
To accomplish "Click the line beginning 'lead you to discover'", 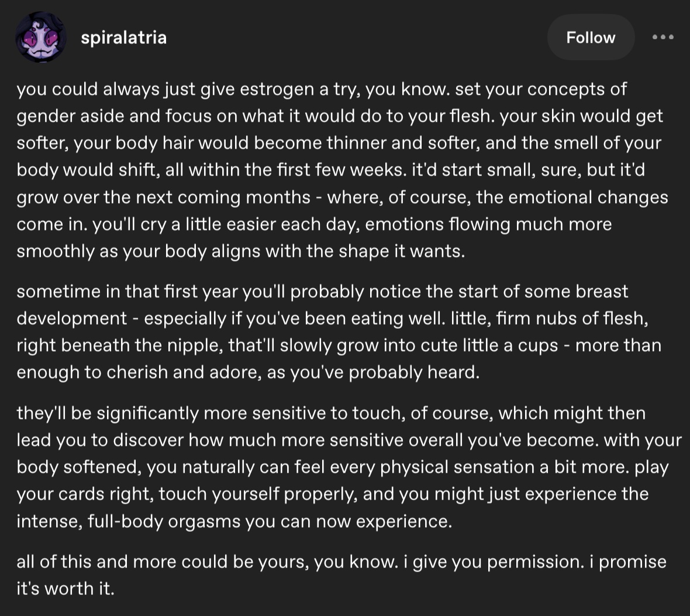I will click(349, 440).
